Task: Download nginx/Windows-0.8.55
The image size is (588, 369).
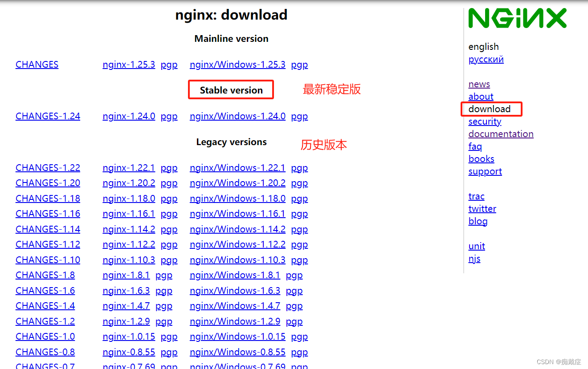Action: coord(237,352)
